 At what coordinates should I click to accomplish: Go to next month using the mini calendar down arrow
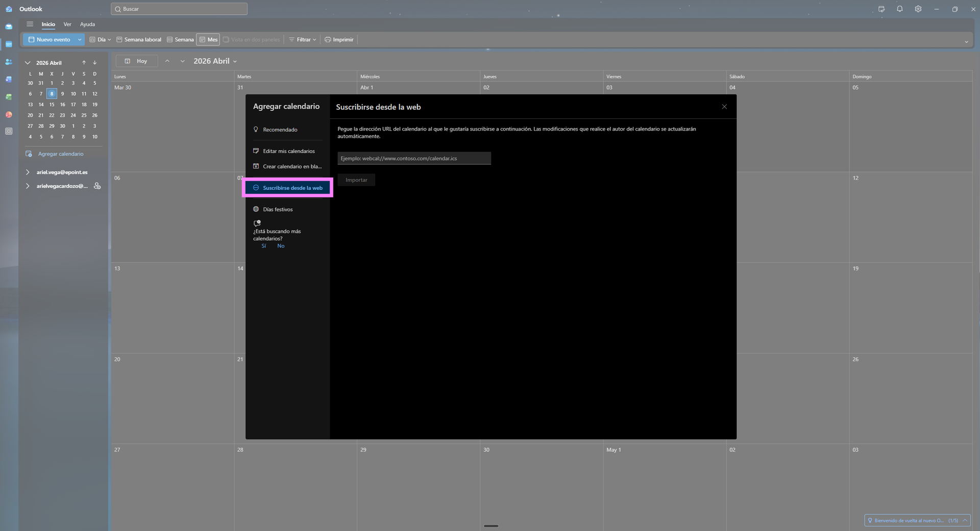(95, 63)
